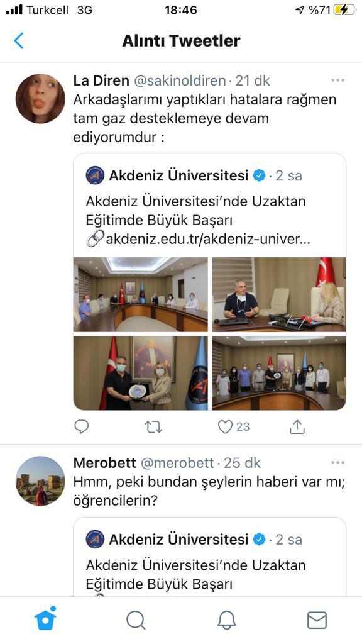The height and width of the screenshot is (644, 362).
Task: Open the group photo in quoted tweet
Action: point(278,373)
